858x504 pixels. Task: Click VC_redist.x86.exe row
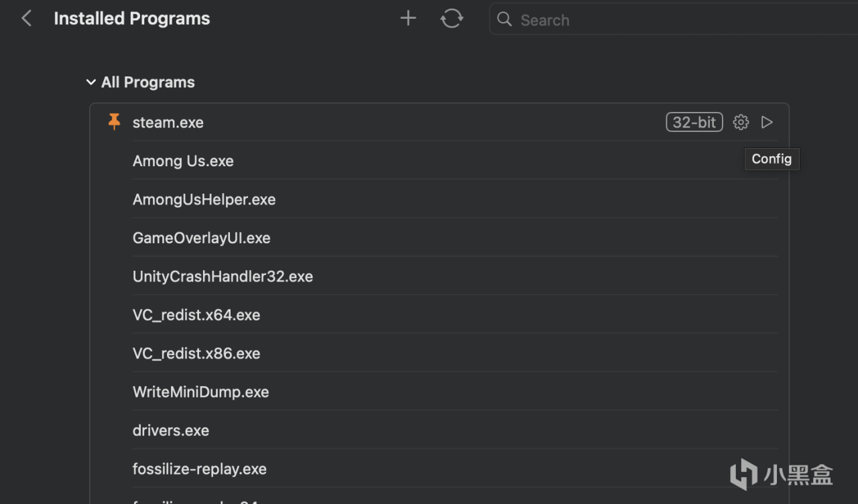pyautogui.click(x=196, y=354)
